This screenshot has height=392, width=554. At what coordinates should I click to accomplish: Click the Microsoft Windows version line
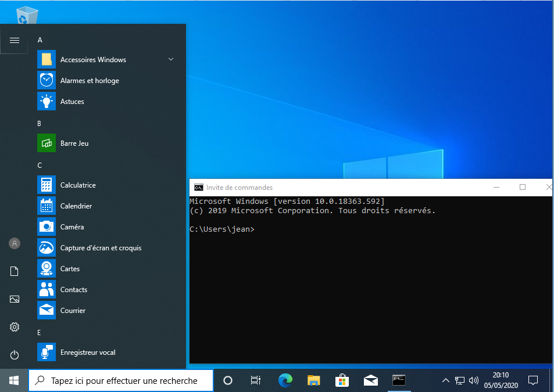click(x=287, y=201)
